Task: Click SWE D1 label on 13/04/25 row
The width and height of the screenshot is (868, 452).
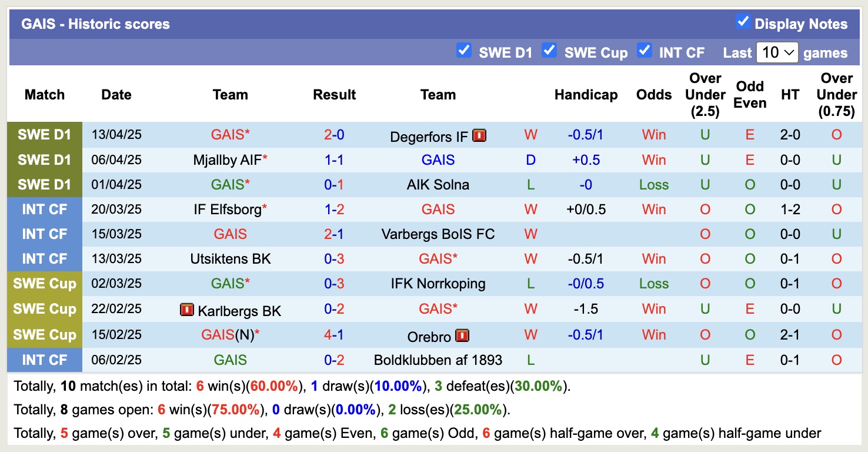Action: tap(45, 135)
